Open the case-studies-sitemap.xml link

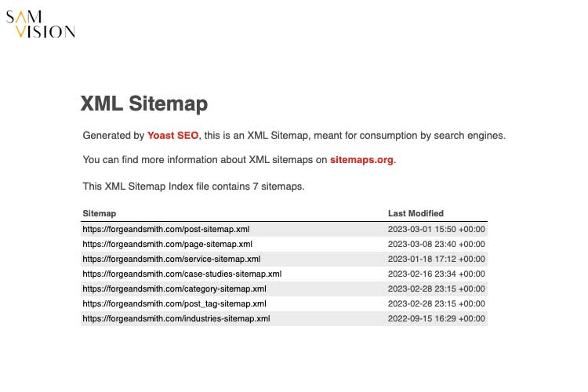click(x=182, y=274)
